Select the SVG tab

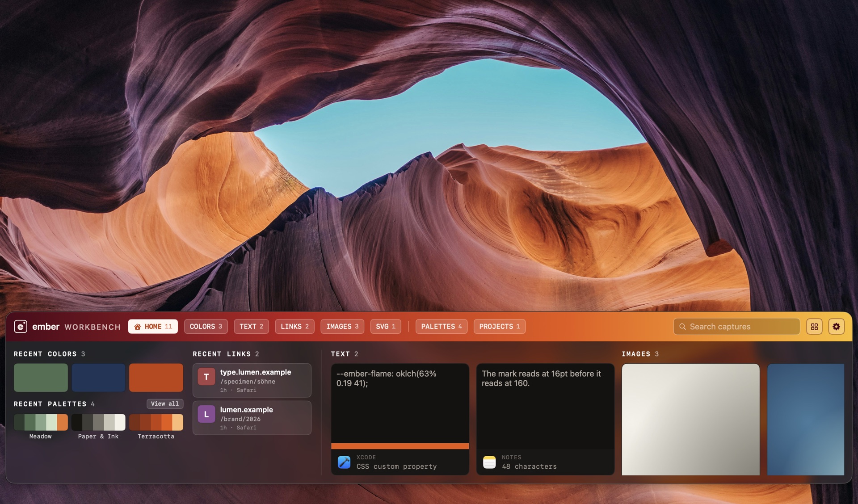(x=386, y=327)
